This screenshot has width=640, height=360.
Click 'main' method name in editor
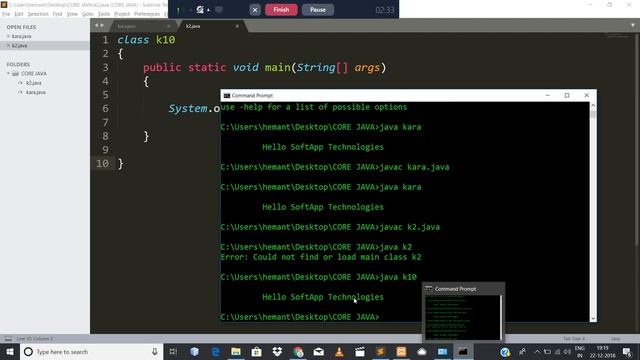278,67
